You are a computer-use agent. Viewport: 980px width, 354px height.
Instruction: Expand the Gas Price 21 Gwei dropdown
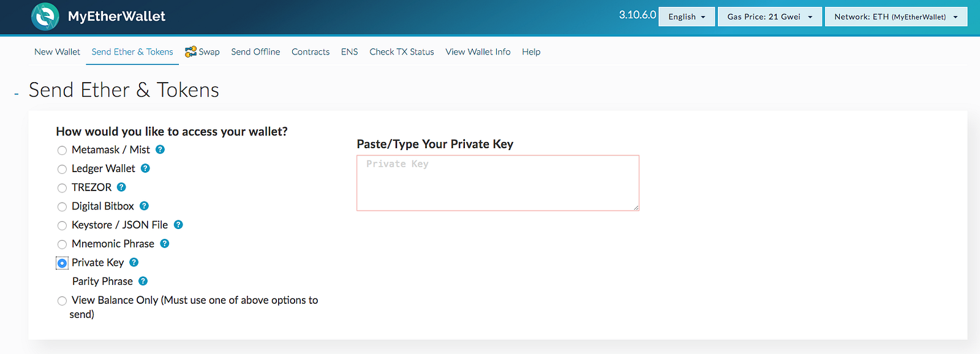coord(769,17)
